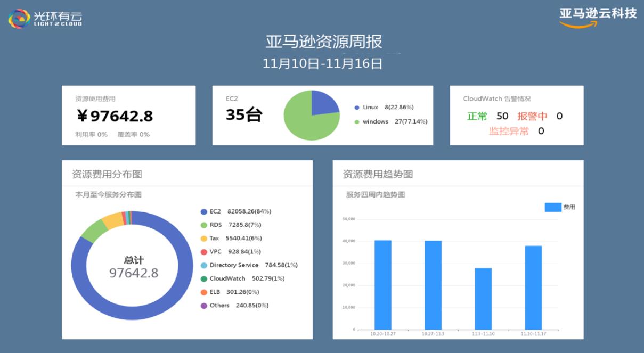Click the 10,000 y-axis label
The height and width of the screenshot is (353, 644).
348,307
